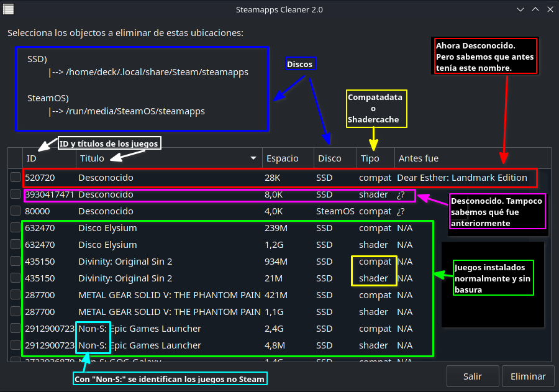
Task: Maximize the Steamapps Cleaner window
Action: [535, 10]
